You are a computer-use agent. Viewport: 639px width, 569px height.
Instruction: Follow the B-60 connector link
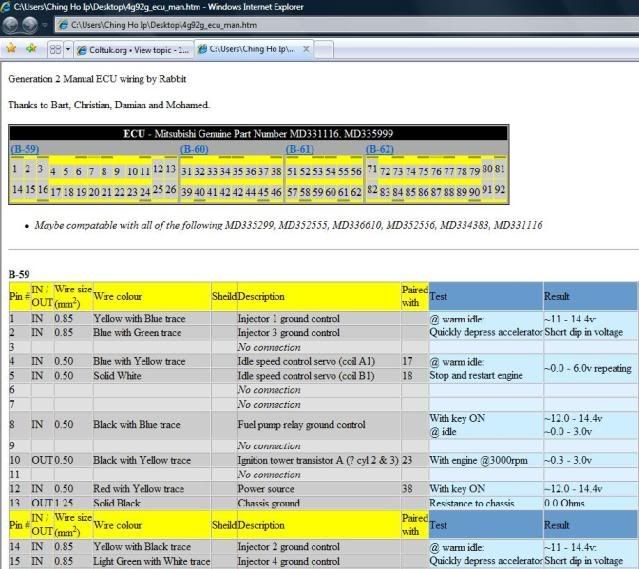[x=193, y=149]
